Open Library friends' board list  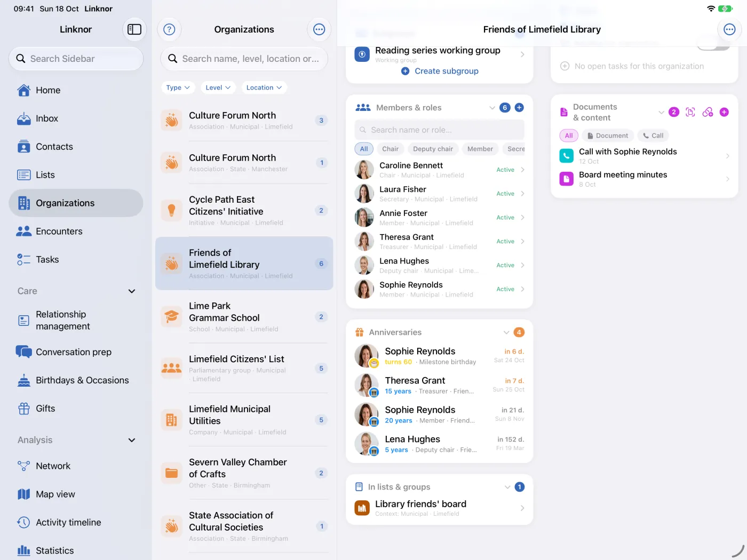[x=440, y=508]
